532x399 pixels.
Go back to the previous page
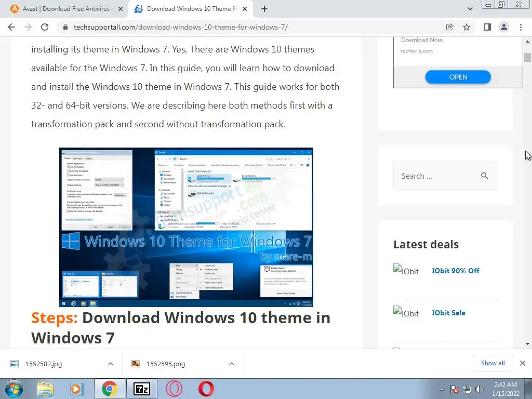(11, 27)
